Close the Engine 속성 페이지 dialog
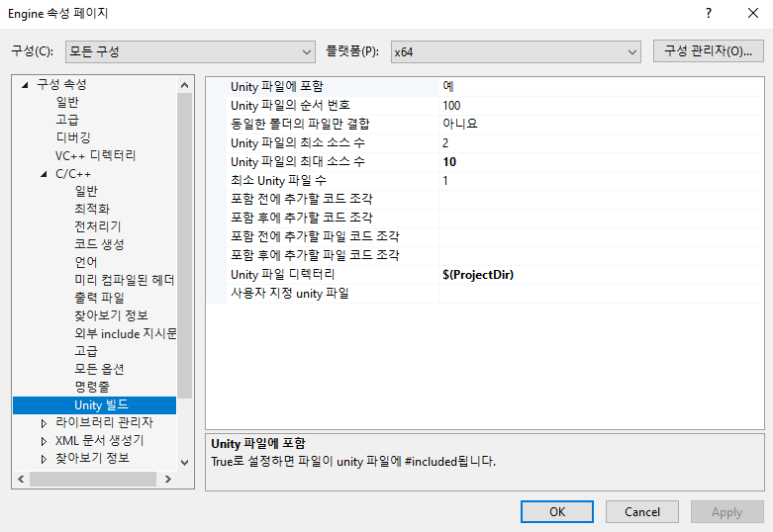 point(753,13)
